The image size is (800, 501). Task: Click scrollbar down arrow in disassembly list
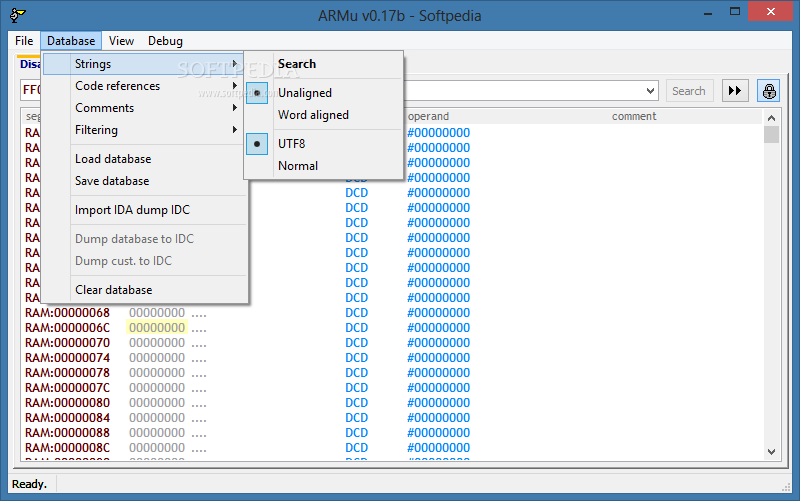[x=771, y=452]
